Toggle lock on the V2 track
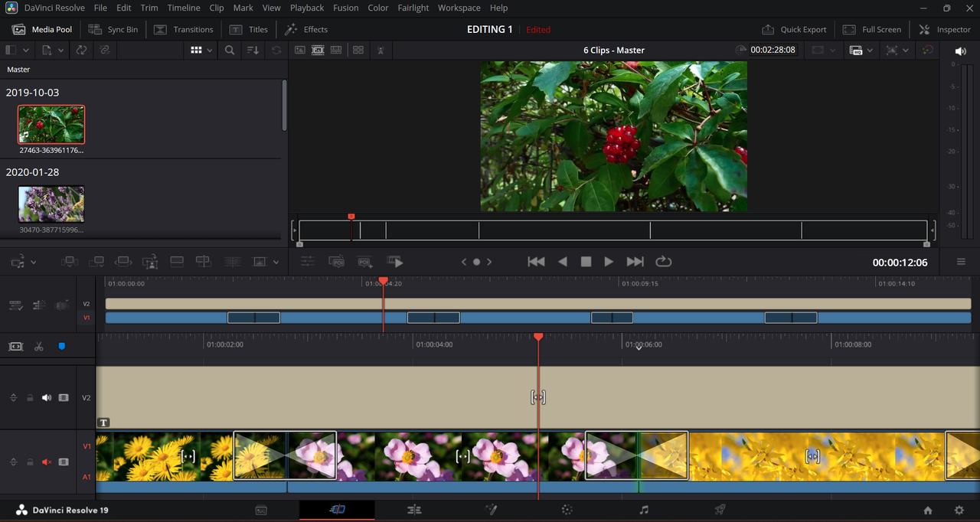Image resolution: width=980 pixels, height=522 pixels. (x=30, y=398)
